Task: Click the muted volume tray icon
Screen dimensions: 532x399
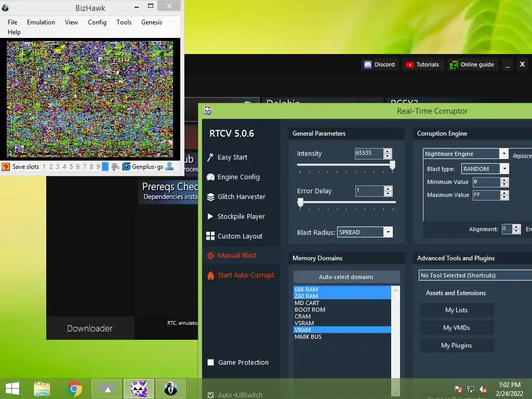Action: click(x=483, y=389)
